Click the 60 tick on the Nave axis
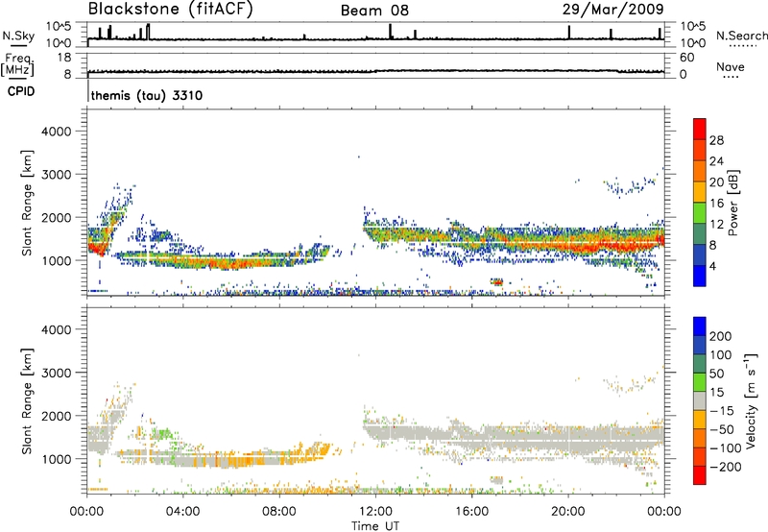The image size is (768, 532). (x=686, y=58)
